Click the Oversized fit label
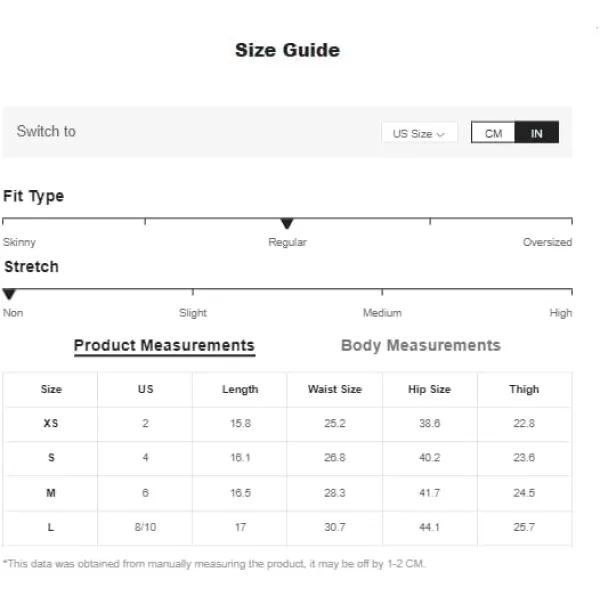The height and width of the screenshot is (600, 600). 547,242
